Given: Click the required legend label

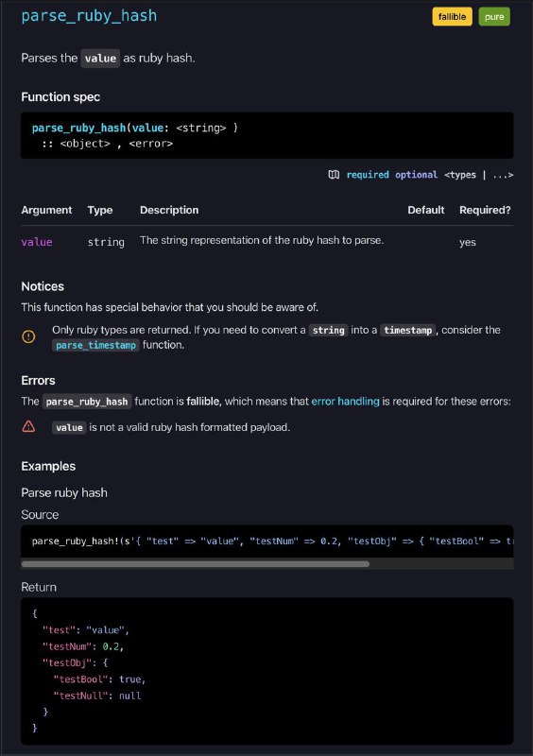Looking at the screenshot, I should (x=368, y=175).
